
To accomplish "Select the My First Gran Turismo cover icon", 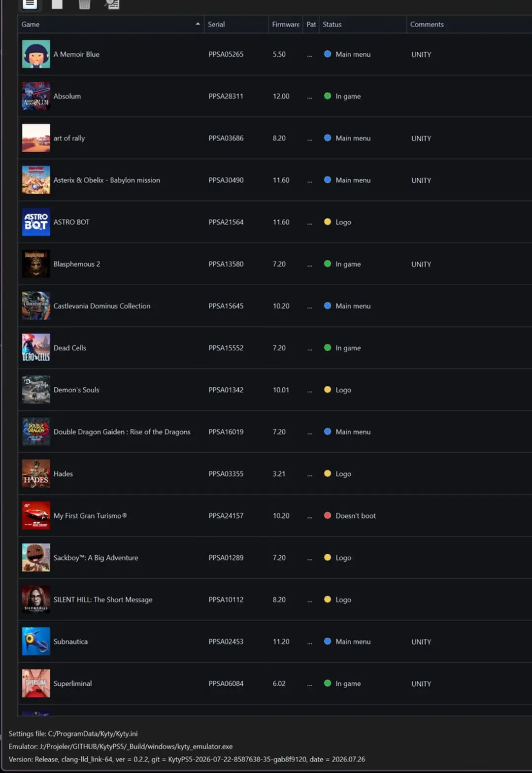I will point(36,515).
